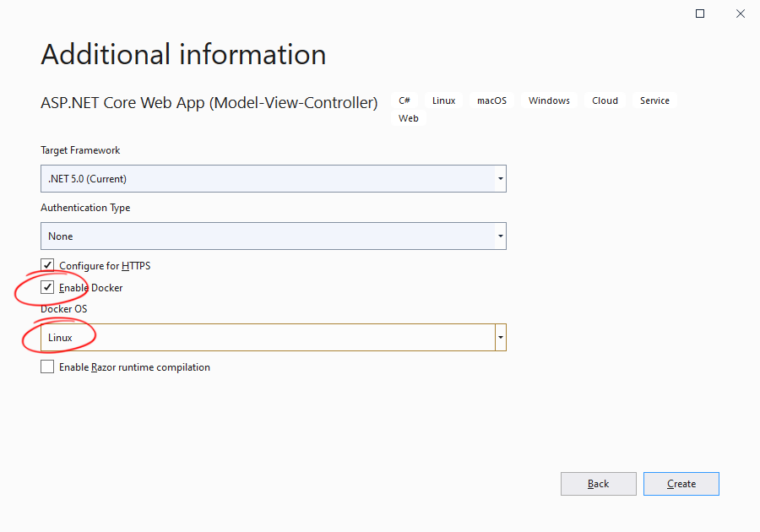Click the Windows tag label
Viewport: 760px width, 532px height.
coord(549,100)
